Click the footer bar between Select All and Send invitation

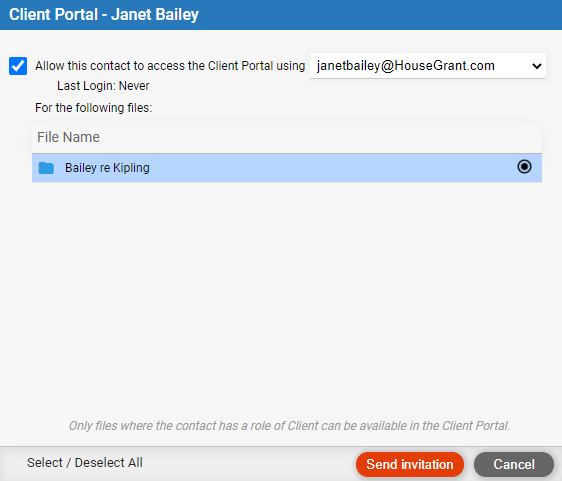coord(249,464)
